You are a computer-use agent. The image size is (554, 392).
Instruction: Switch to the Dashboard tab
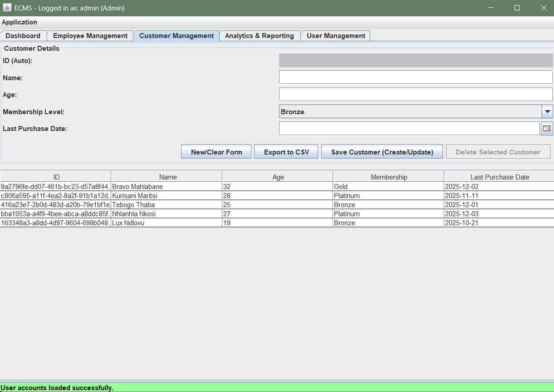pos(23,36)
